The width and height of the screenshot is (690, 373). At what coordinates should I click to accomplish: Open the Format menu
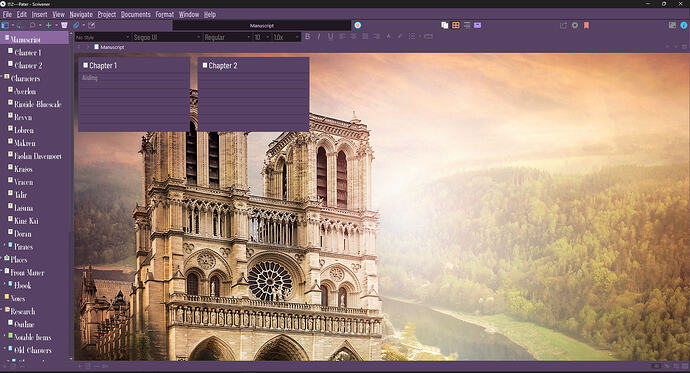(x=165, y=15)
